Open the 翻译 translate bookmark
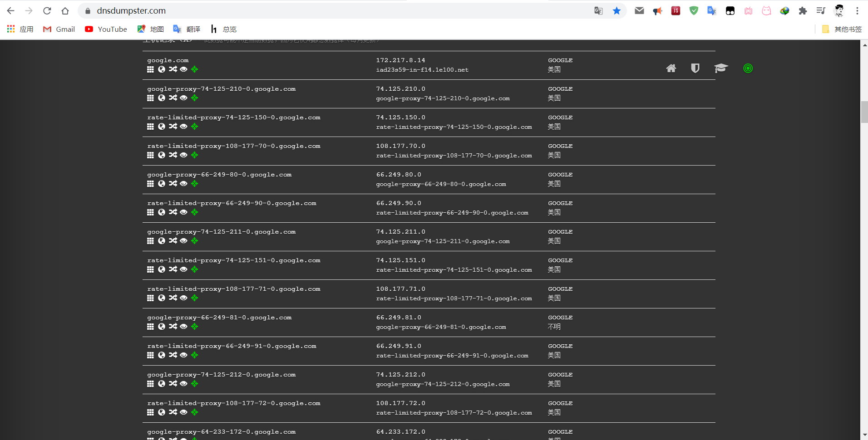Screen dimensions: 868x440 coord(187,29)
